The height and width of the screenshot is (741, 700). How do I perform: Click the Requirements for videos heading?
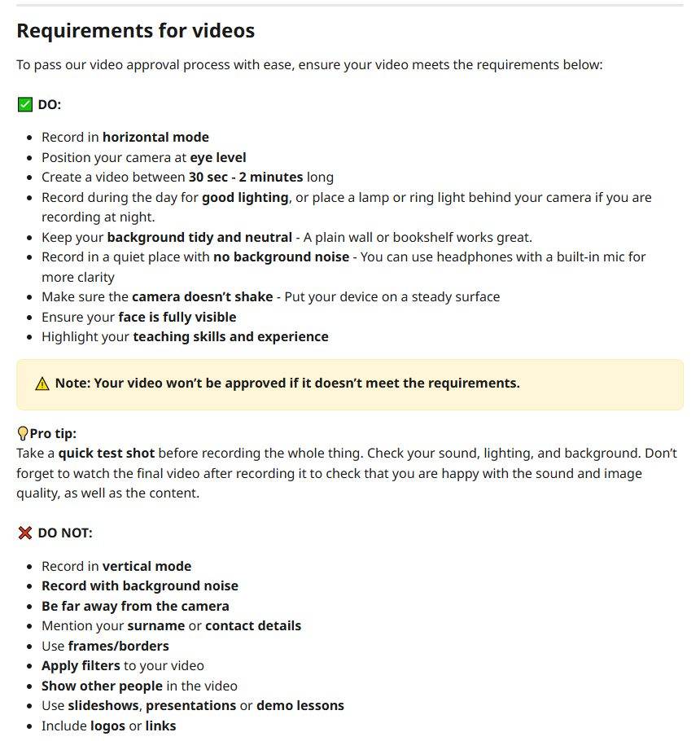pos(136,31)
